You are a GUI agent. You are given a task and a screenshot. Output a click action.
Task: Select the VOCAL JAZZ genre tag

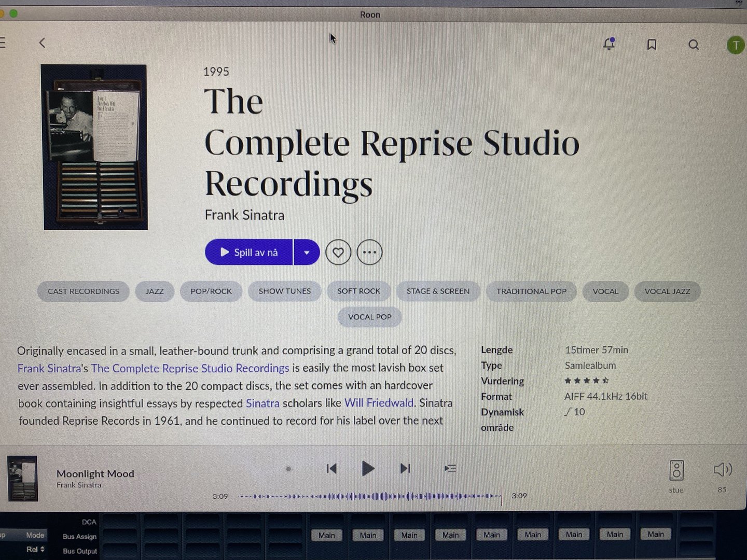[667, 291]
